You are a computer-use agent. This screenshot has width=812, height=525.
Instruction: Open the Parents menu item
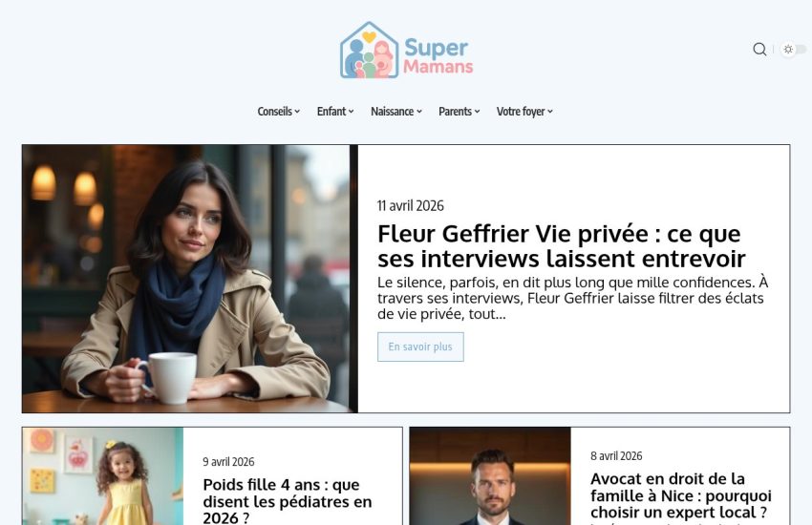[459, 112]
